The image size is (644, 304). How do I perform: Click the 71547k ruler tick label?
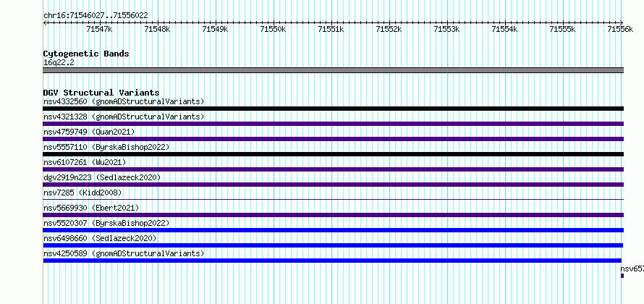coord(100,29)
